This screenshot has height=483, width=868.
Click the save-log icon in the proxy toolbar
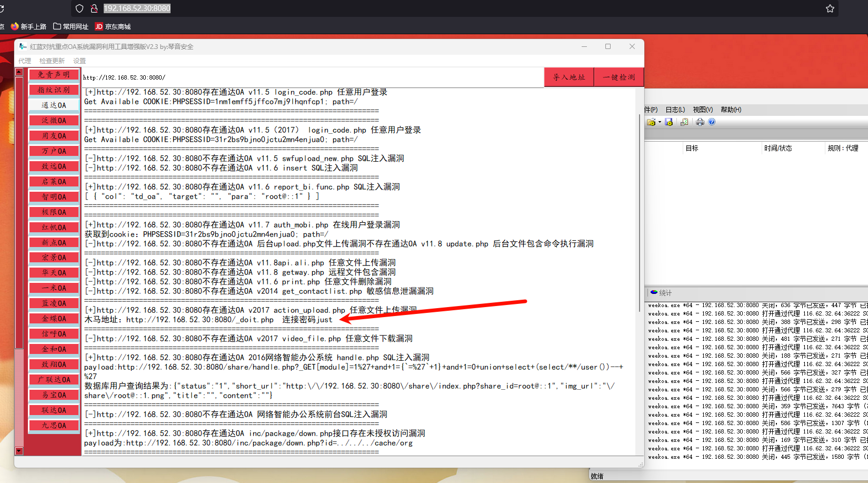(x=669, y=122)
